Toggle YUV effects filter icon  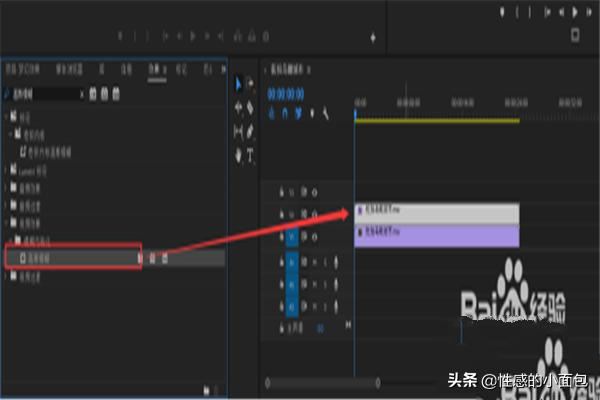(x=116, y=94)
